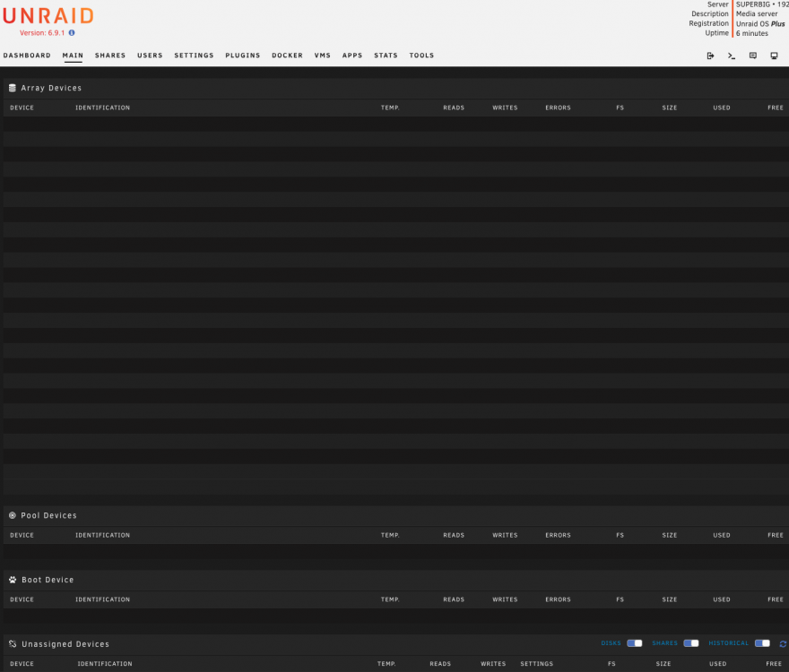Click the logout icon in the header
789x672 pixels.
(x=710, y=56)
